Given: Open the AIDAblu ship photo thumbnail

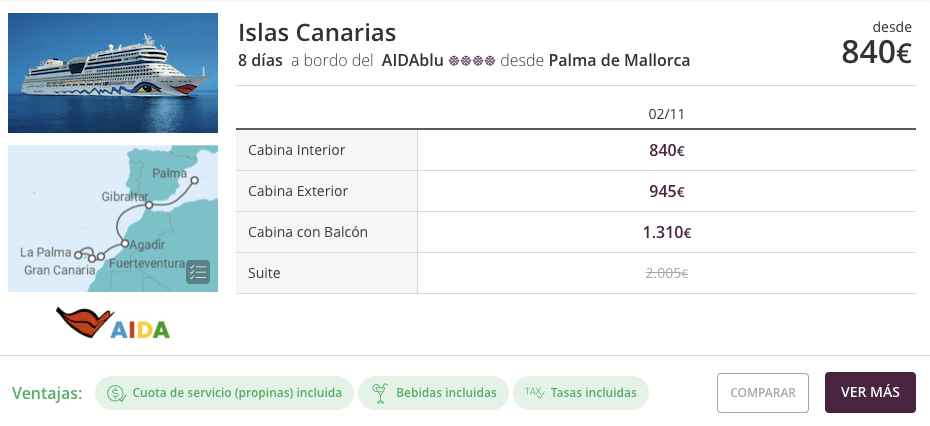Looking at the screenshot, I should click(113, 72).
